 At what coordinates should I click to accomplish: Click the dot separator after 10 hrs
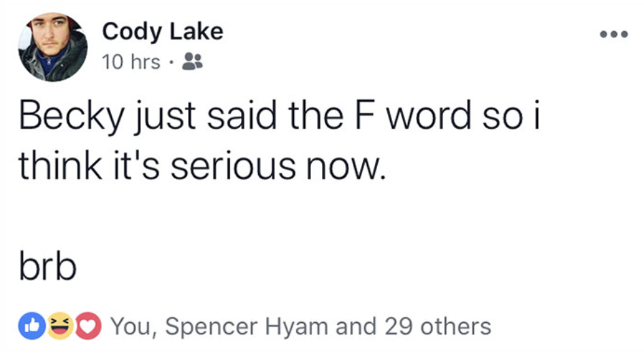[x=172, y=63]
